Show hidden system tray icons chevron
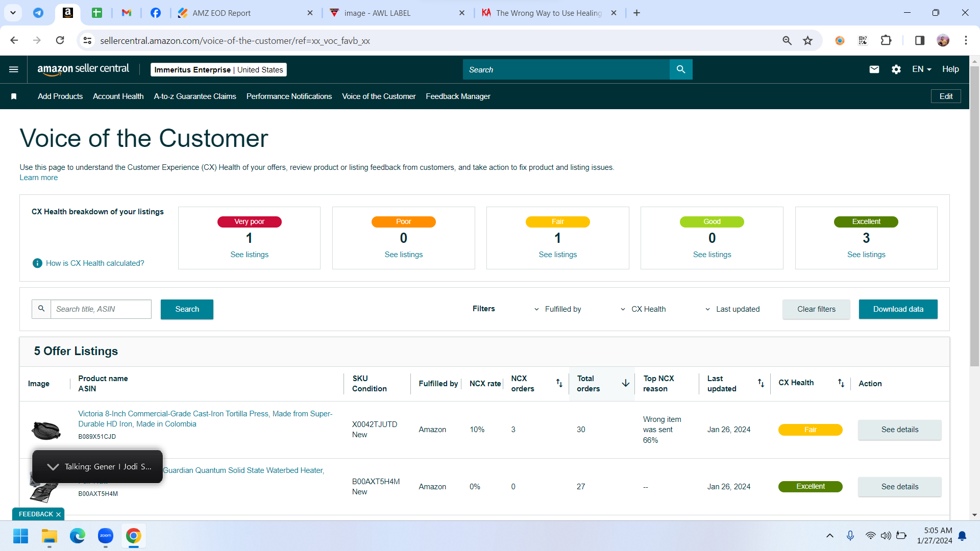 [830, 536]
